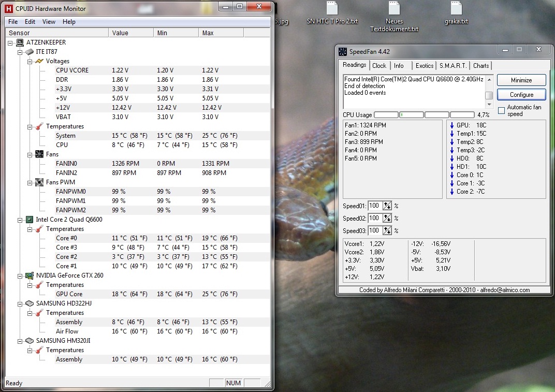
Task: Click the down arrow icon beside Core 2 in SpeedFan
Action: (452, 192)
